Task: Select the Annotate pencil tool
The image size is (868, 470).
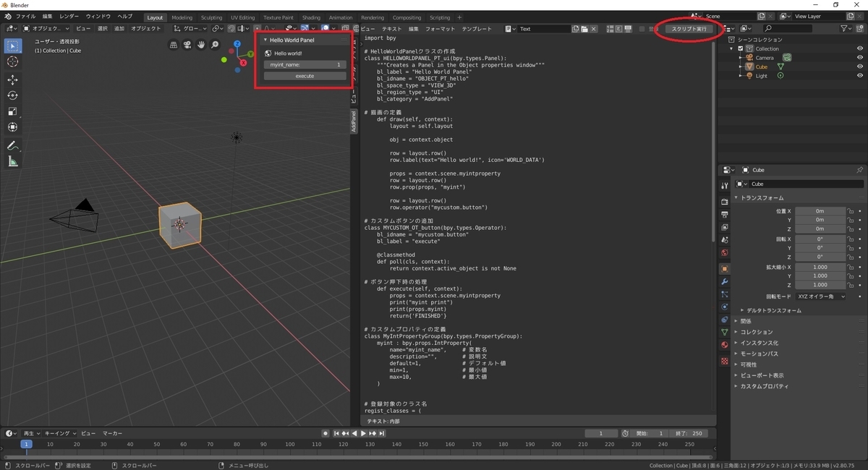Action: click(12, 145)
